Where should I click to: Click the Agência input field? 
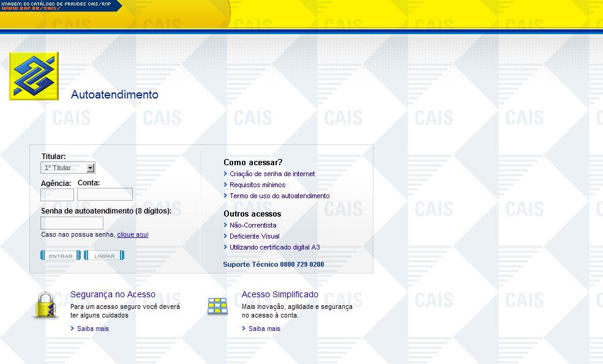57,195
